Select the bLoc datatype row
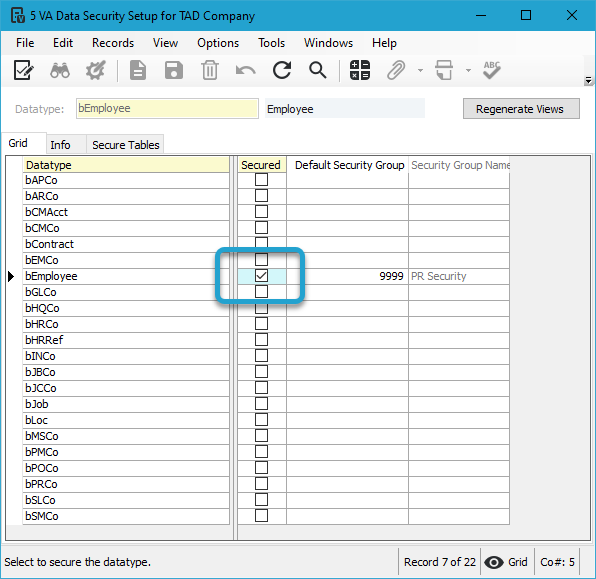This screenshot has height=579, width=596. tap(126, 420)
